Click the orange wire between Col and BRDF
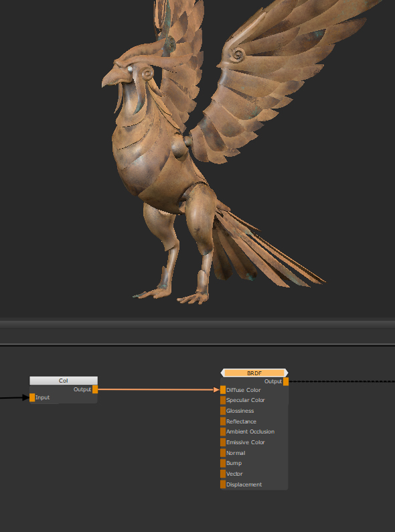The image size is (395, 532). tap(156, 389)
